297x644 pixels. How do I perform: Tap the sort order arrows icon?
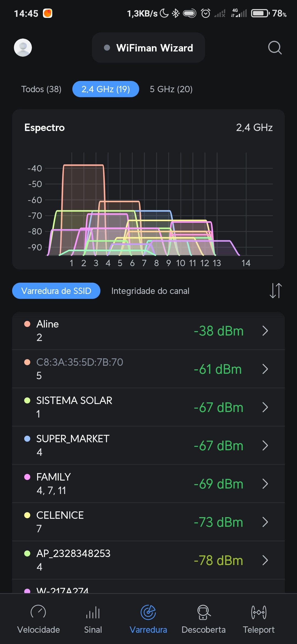276,291
